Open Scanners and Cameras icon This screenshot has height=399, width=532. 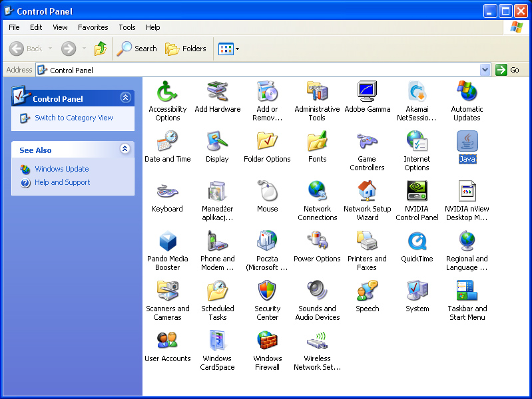click(167, 291)
